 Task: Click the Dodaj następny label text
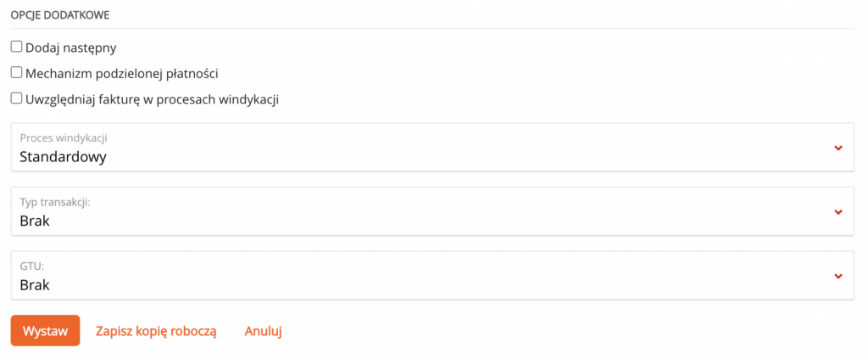[71, 48]
